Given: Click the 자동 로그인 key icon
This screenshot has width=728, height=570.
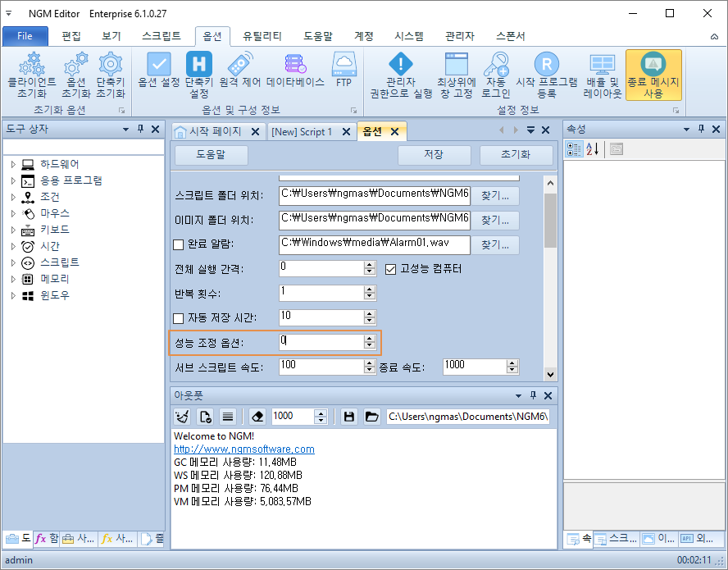Looking at the screenshot, I should [495, 75].
